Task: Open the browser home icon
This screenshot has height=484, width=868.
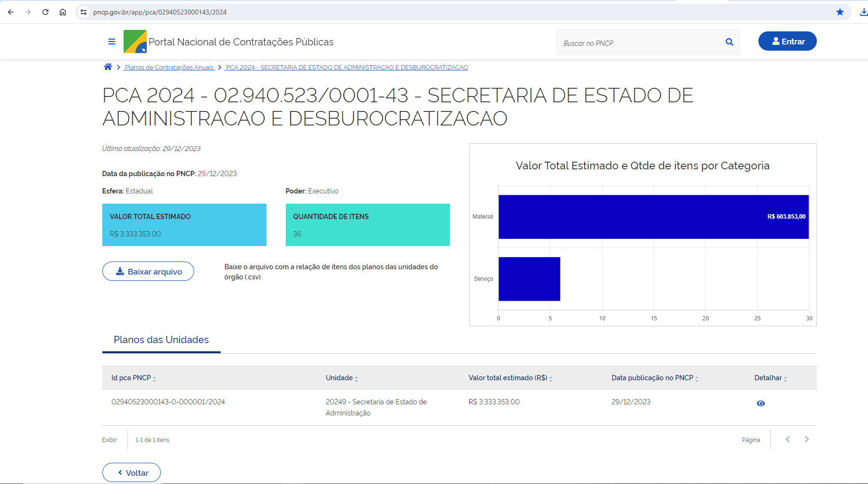Action: coord(63,12)
